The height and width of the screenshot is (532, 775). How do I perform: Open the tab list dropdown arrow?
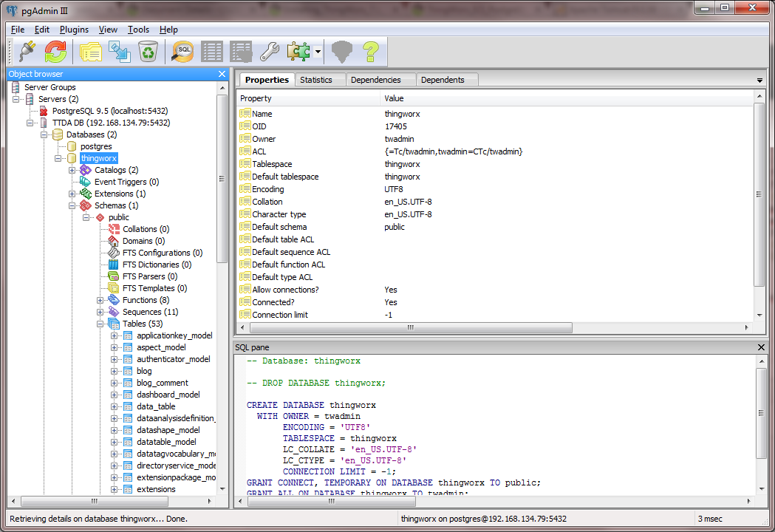[x=759, y=80]
